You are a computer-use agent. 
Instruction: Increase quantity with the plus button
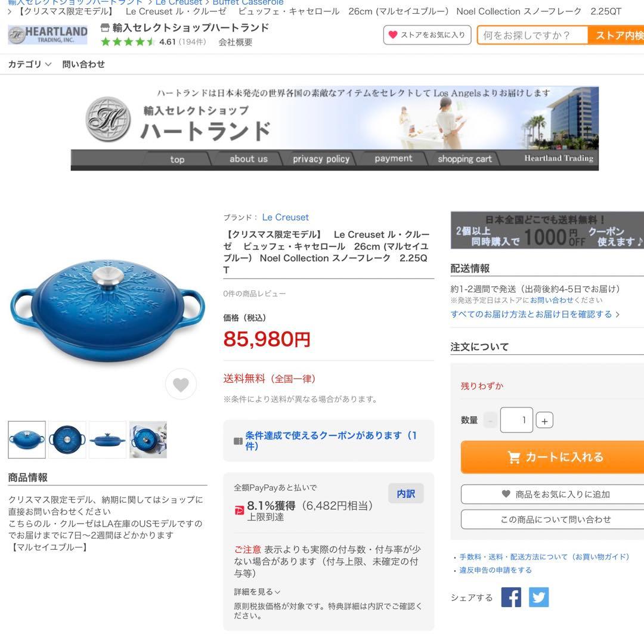tap(544, 420)
